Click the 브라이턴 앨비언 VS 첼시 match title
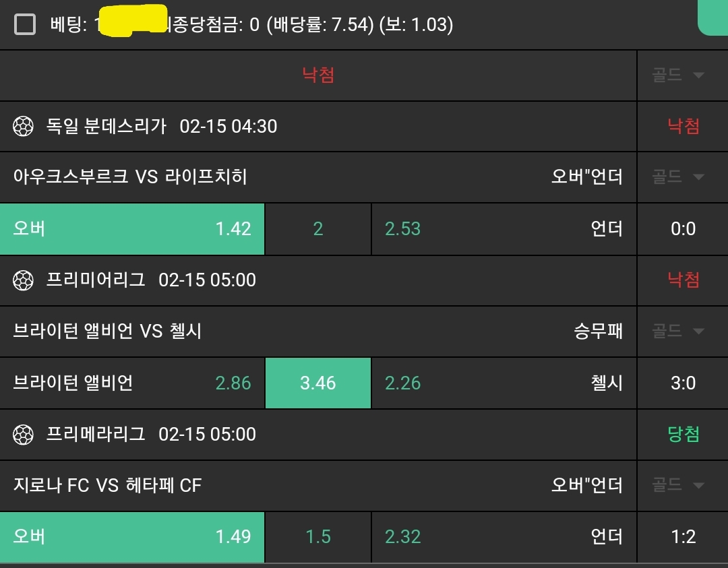Screen dimensions: 728x568 (107, 331)
